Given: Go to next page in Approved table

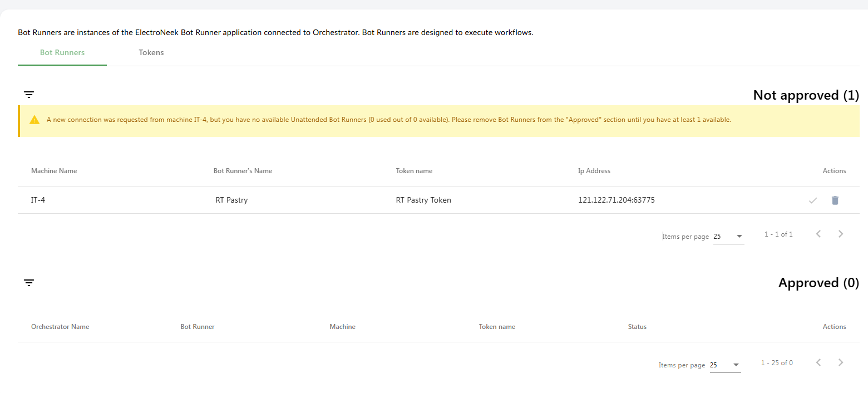Looking at the screenshot, I should pos(841,362).
